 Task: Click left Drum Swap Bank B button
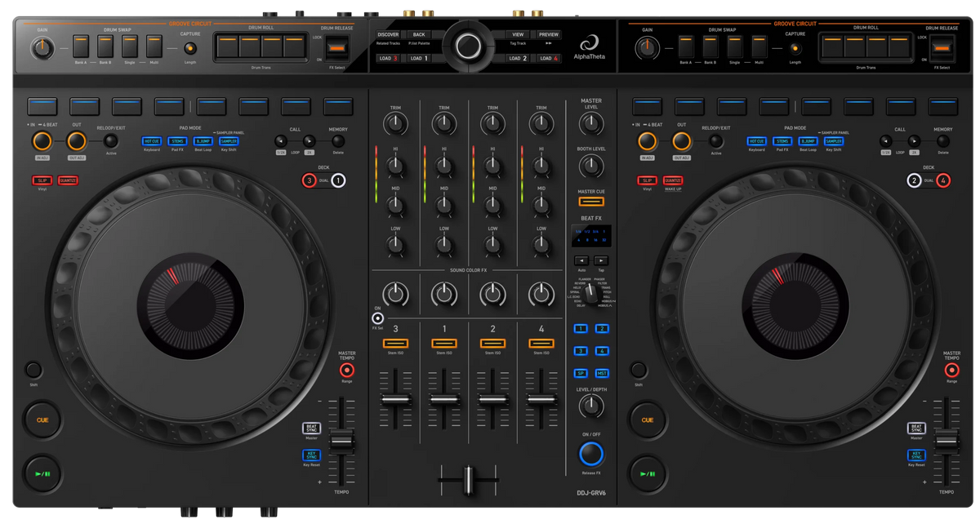105,47
